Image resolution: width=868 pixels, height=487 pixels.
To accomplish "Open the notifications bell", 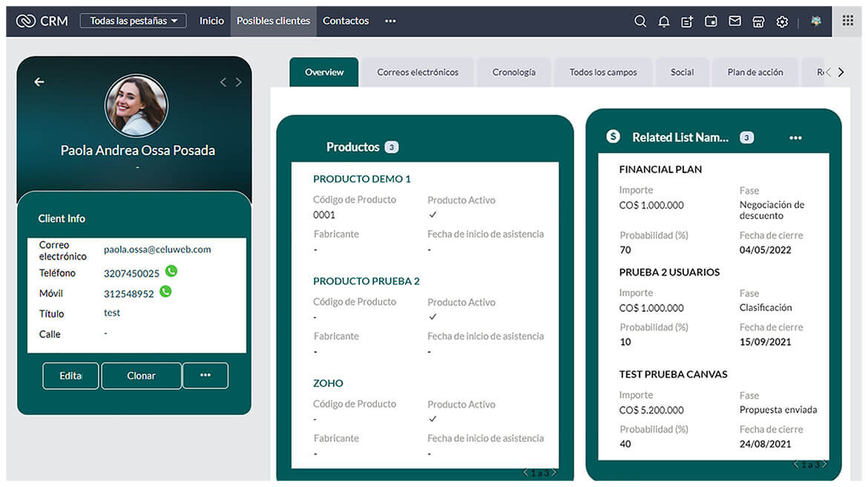I will pos(664,22).
